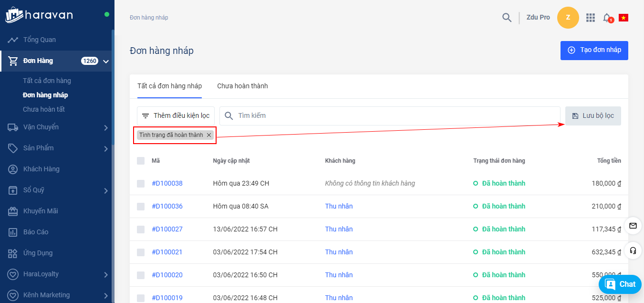Click the Tạo đơn nháp button
This screenshot has height=303, width=644.
(594, 50)
